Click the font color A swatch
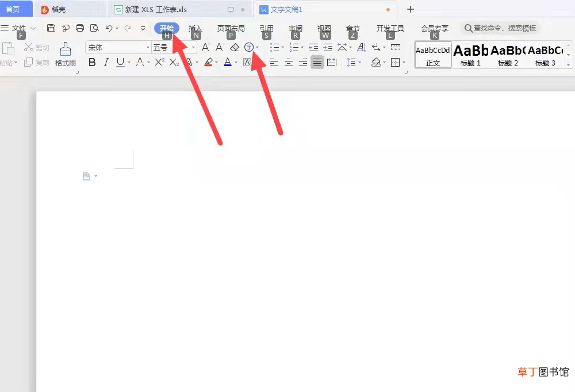 coord(228,62)
